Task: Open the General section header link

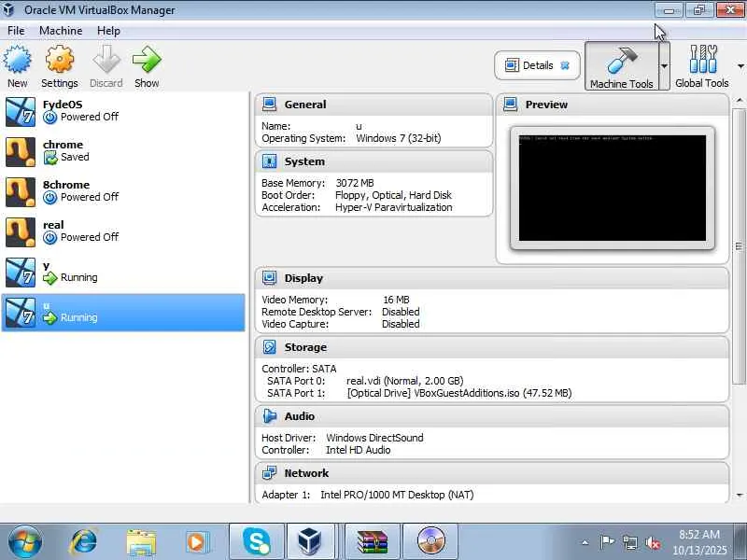Action: click(x=305, y=105)
